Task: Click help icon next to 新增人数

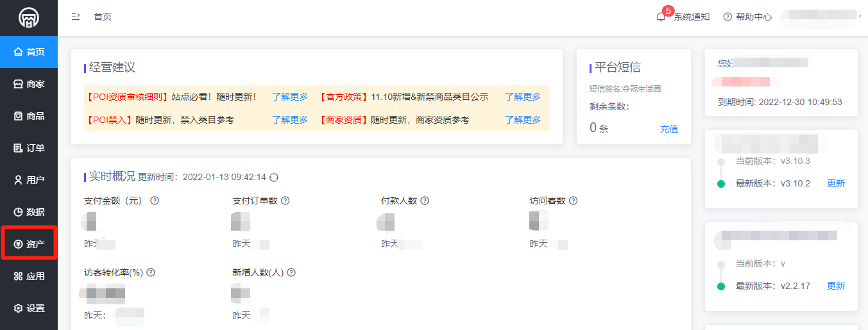Action: (291, 272)
